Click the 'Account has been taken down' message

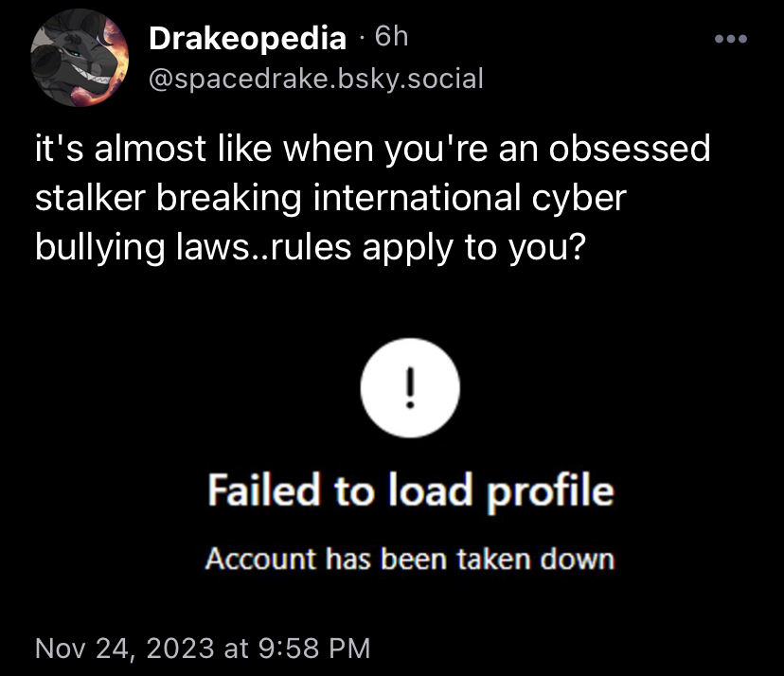click(x=410, y=559)
